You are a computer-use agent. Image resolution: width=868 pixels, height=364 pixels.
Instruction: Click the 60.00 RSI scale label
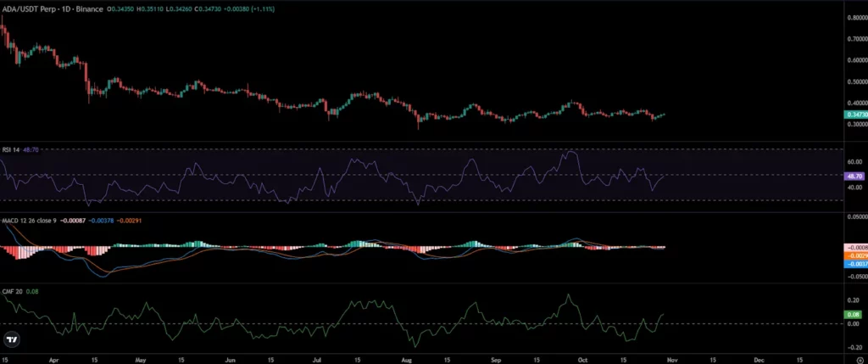click(854, 162)
